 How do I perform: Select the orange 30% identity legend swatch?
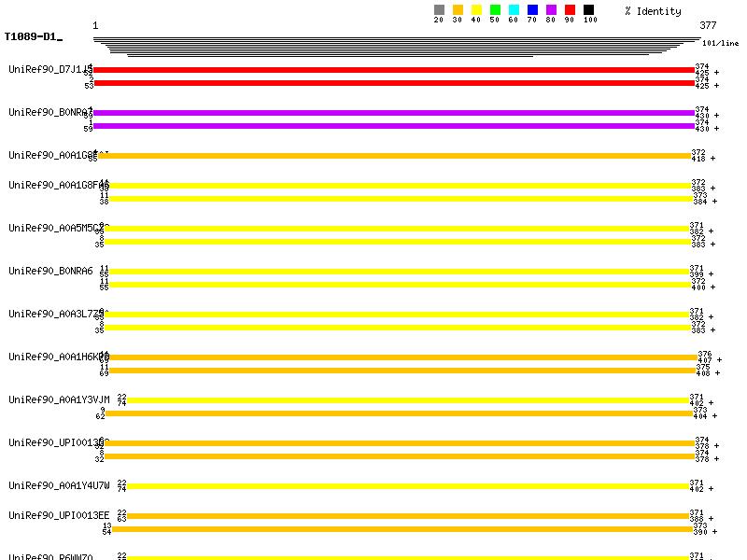458,10
